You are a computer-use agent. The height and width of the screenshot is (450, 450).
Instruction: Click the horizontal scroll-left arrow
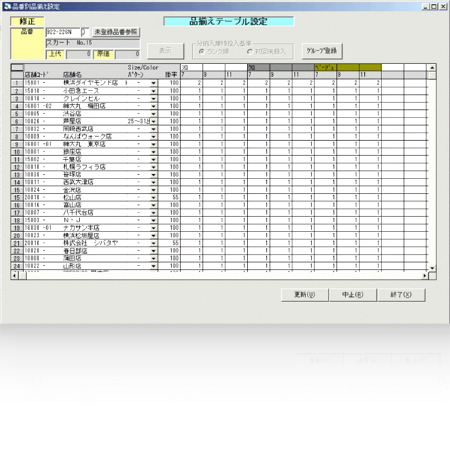click(x=15, y=276)
